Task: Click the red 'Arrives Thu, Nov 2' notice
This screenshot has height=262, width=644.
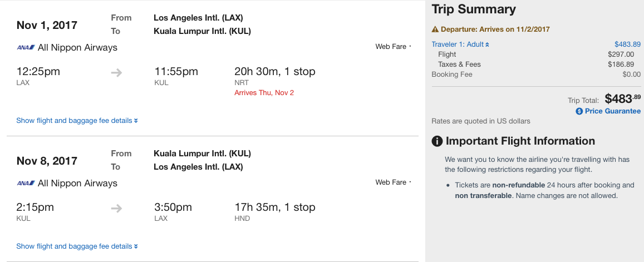Action: [x=264, y=93]
